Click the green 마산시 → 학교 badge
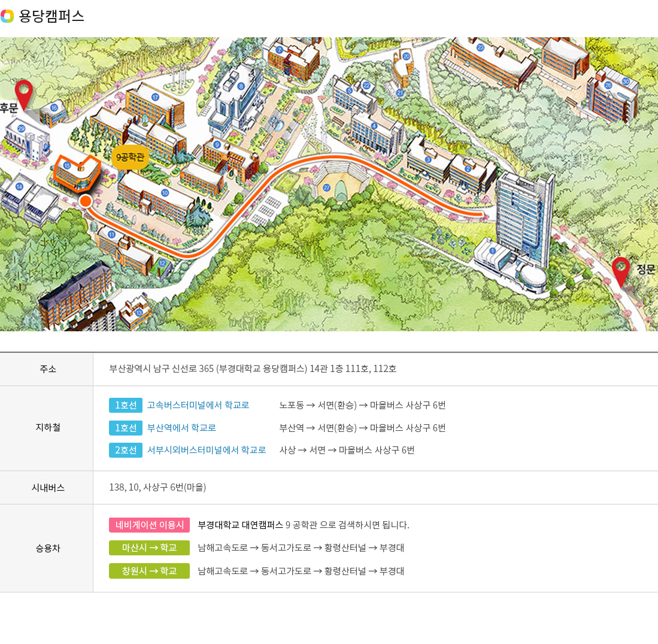Screen dimensions: 658x644 coord(149,548)
